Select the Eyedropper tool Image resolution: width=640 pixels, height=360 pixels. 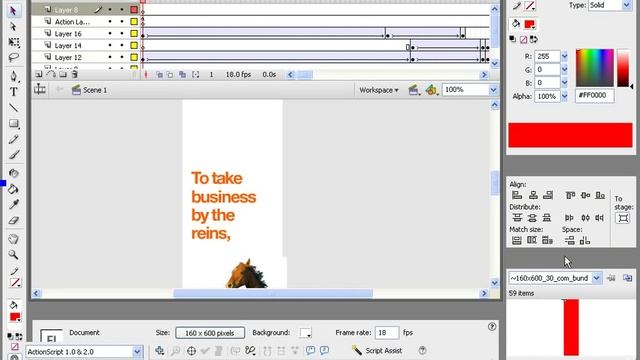point(13,204)
